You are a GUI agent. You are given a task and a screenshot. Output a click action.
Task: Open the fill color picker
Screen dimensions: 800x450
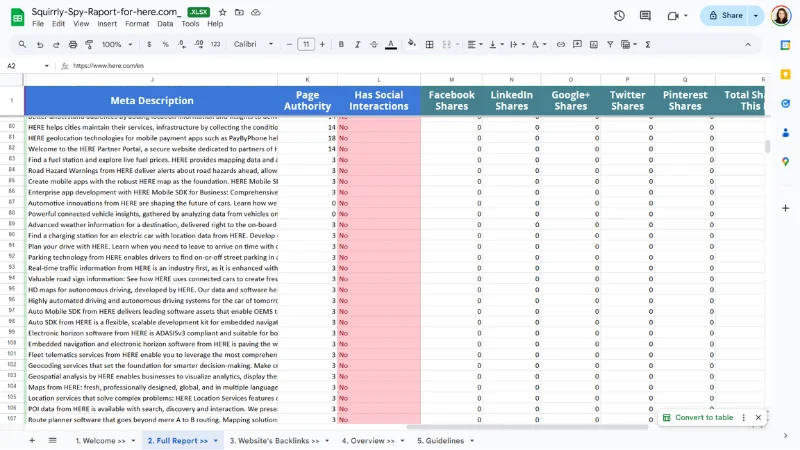412,44
